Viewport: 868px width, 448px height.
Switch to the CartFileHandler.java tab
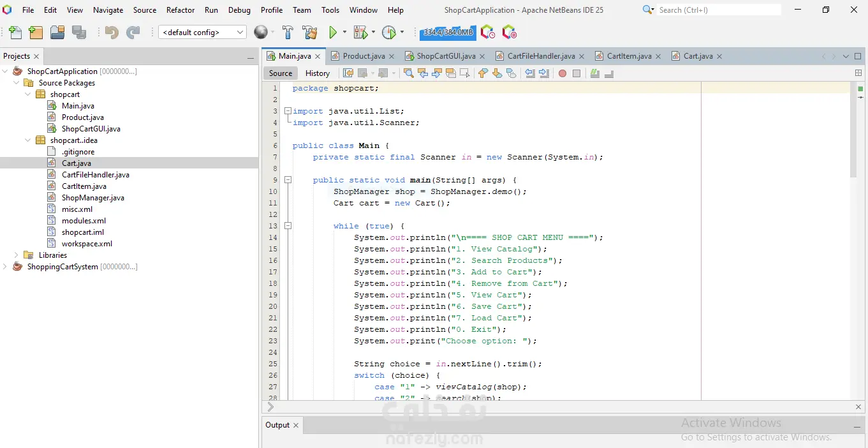click(x=541, y=56)
